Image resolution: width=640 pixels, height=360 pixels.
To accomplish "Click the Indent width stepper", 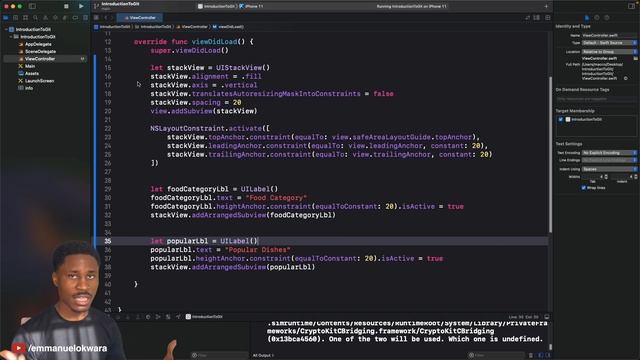I will point(636,177).
